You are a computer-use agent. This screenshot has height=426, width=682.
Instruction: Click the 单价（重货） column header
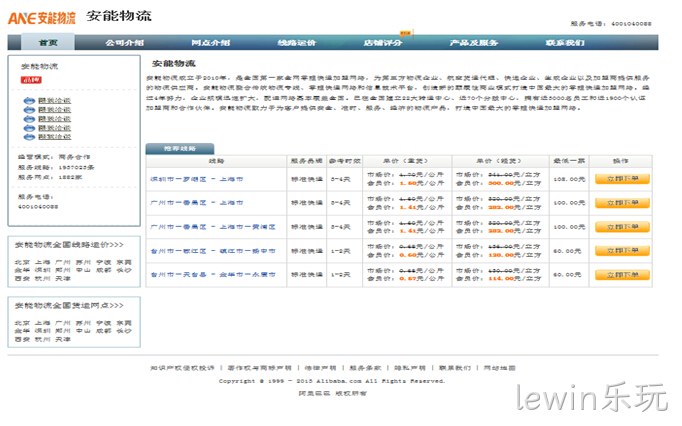pos(407,161)
